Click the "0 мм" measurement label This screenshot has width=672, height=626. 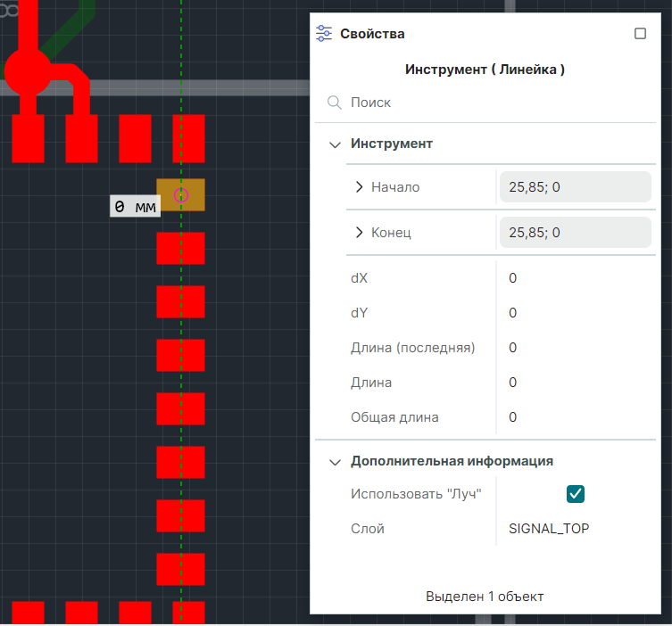click(135, 207)
